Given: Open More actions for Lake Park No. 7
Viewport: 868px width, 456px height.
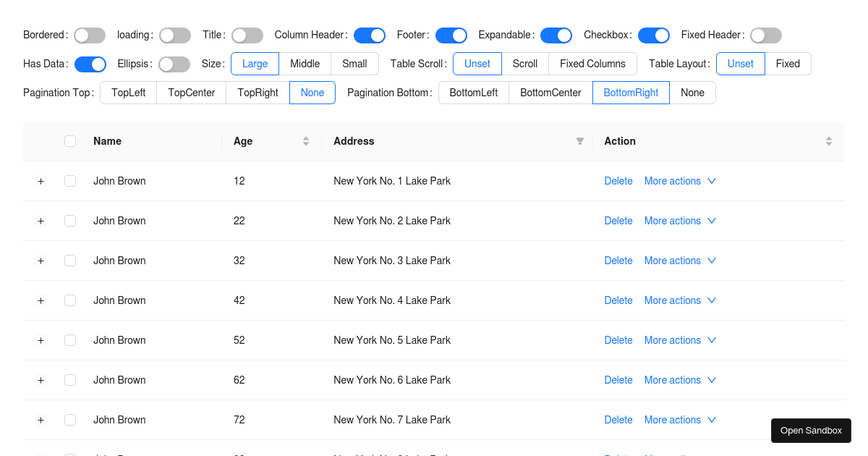Looking at the screenshot, I should click(x=680, y=420).
